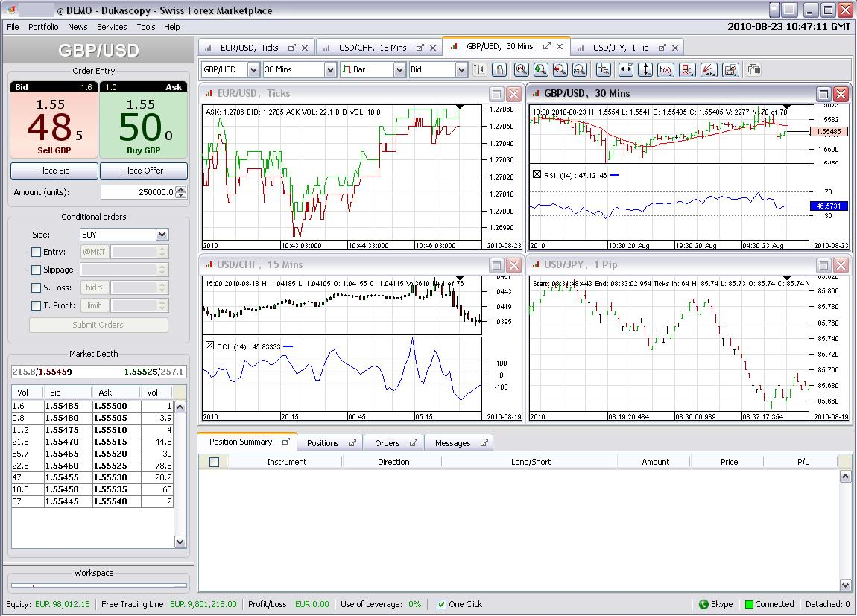This screenshot has width=857, height=616.
Task: Click the Buy GBP ask price tile
Action: click(x=143, y=120)
